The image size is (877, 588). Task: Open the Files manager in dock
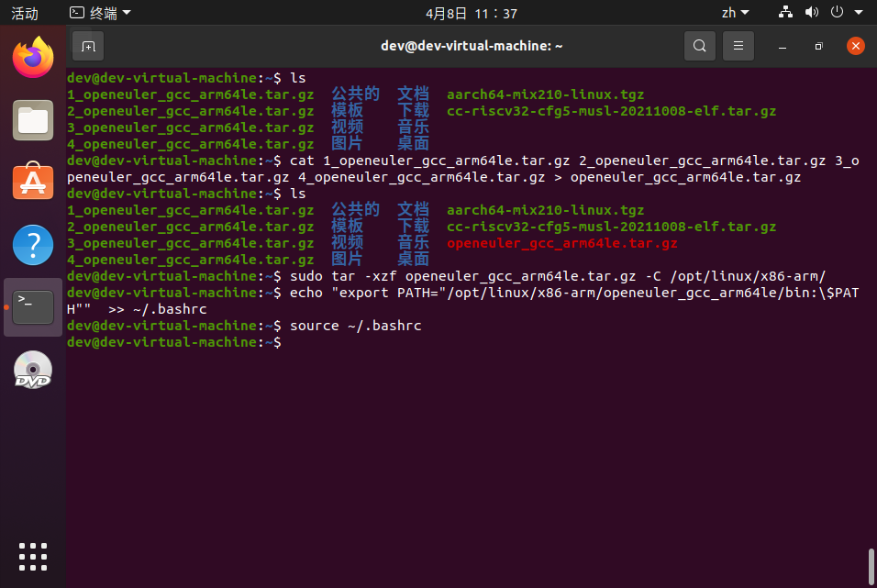tap(33, 120)
